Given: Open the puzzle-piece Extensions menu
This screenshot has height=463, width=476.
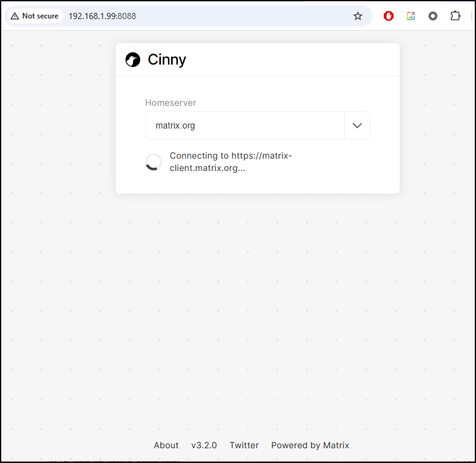Looking at the screenshot, I should pos(455,16).
